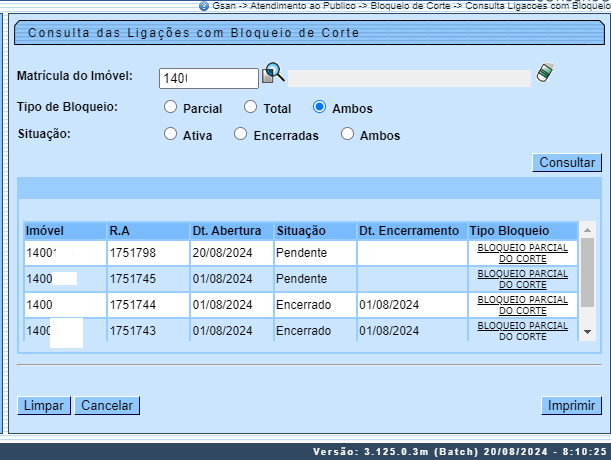This screenshot has height=460, width=611.
Task: Open Bloqueio Parcial link for R.A 1751798
Action: pos(522,252)
